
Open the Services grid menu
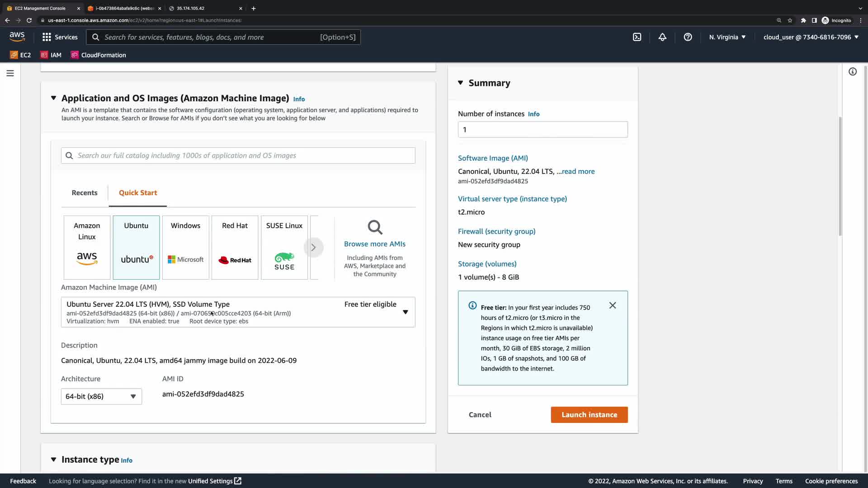60,37
